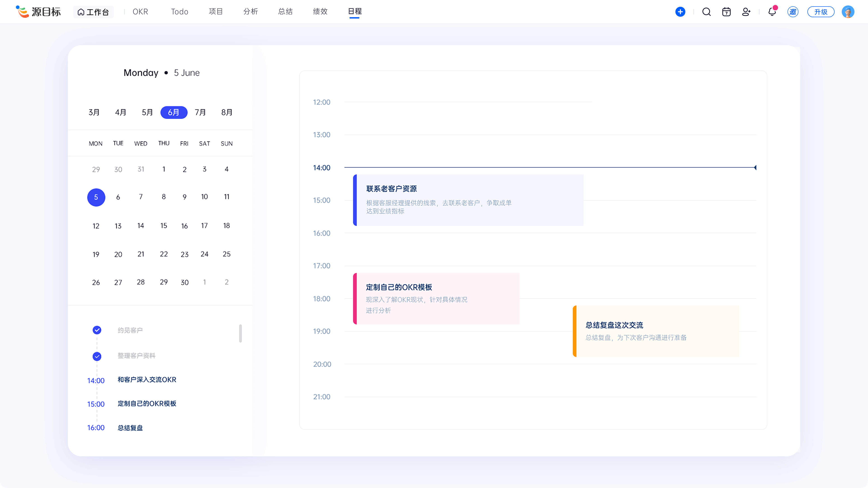Viewport: 868px width, 488px height.
Task: Click the add member icon
Action: pos(746,12)
